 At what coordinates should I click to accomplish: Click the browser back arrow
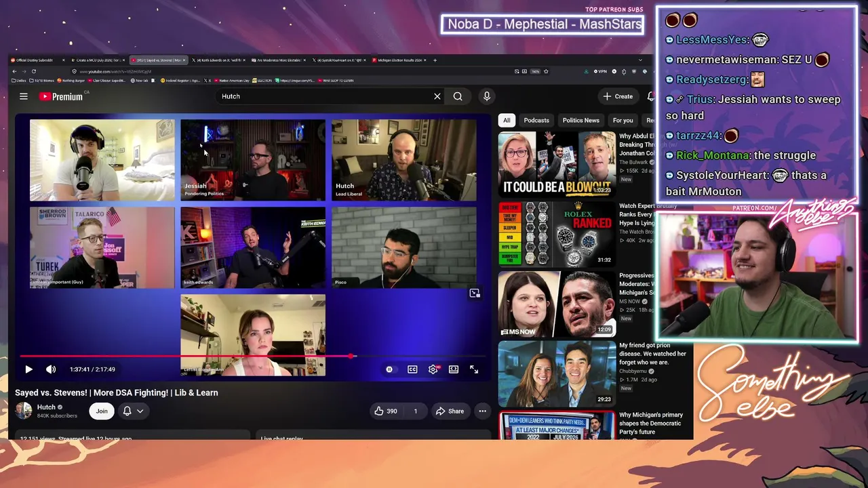14,71
